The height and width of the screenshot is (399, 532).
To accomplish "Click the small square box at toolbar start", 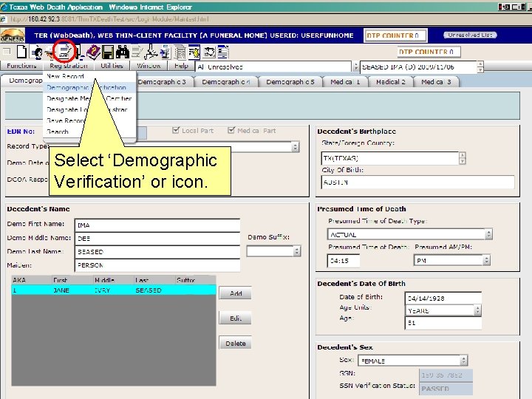I will (7, 52).
